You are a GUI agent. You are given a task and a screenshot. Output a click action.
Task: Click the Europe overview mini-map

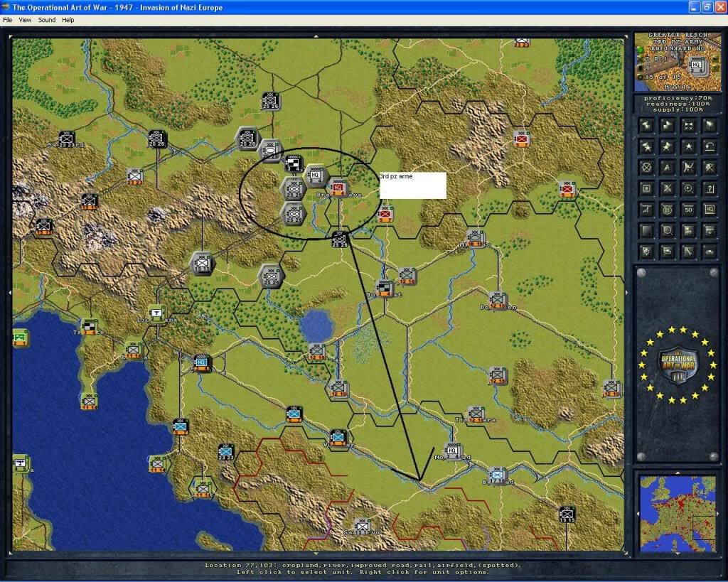pos(678,513)
